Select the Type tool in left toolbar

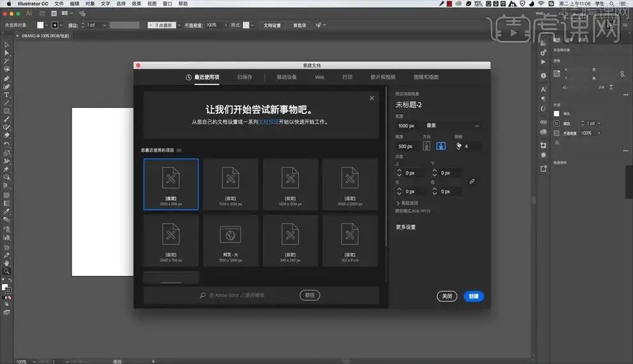point(7,95)
